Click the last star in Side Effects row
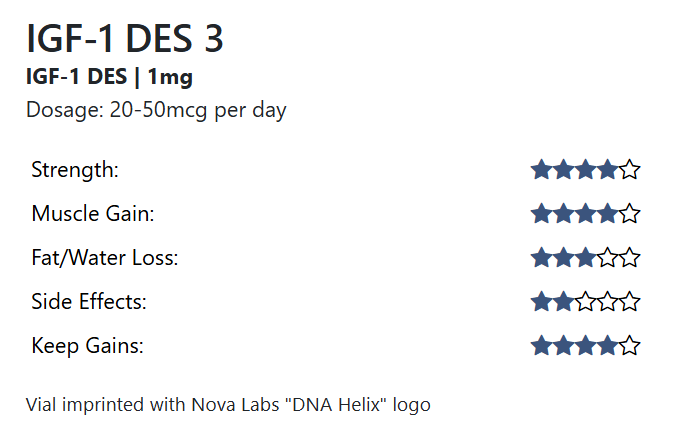Viewport: 693px width, 442px height. 630,302
